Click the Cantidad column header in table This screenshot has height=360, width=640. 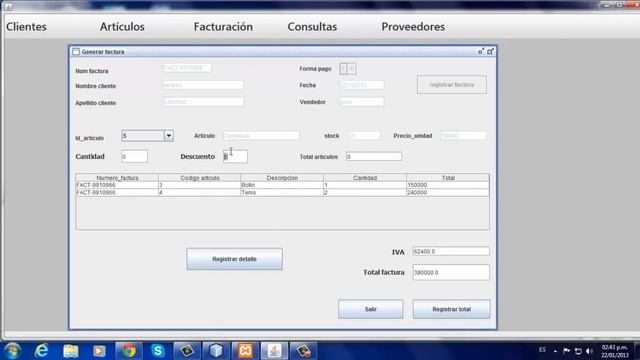click(365, 178)
